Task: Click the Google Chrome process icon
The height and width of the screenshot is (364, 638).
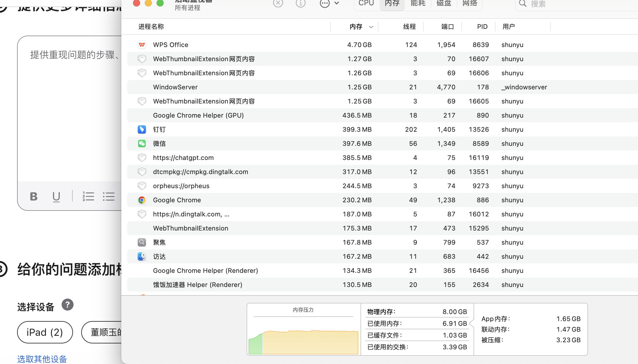Action: pyautogui.click(x=142, y=200)
